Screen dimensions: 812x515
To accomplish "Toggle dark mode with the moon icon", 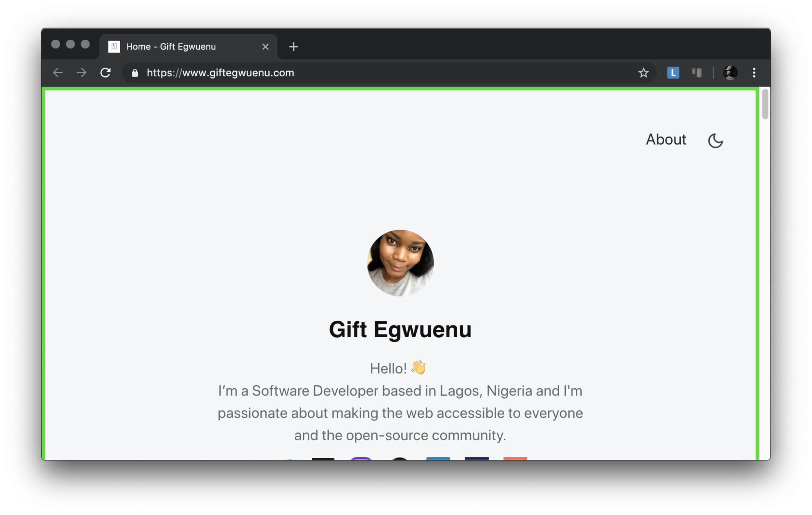I will tap(715, 140).
